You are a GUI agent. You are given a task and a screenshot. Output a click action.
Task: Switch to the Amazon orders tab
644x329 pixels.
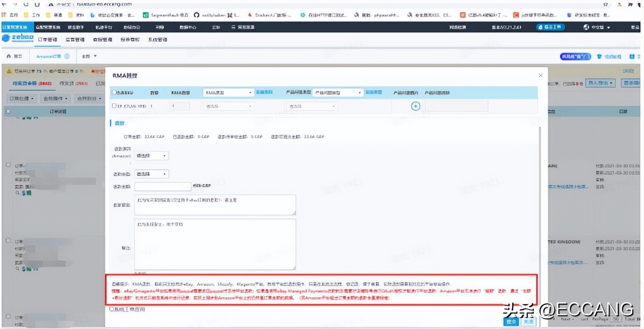(49, 57)
